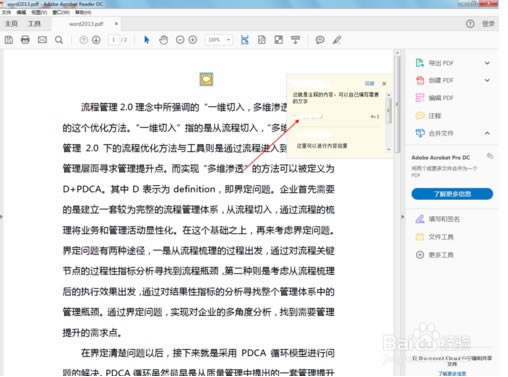Click the 登录 (Sign In) link
Image resolution: width=508 pixels, height=377 pixels.
point(488,24)
